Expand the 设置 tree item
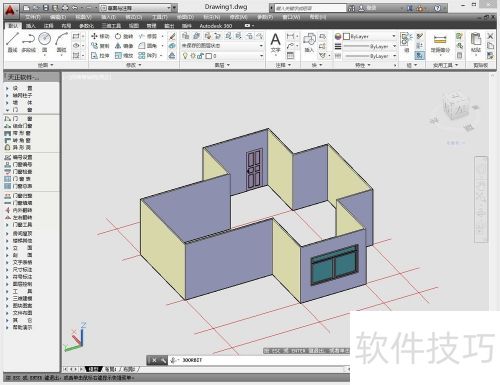Viewport: 500px width, 385px height. point(7,88)
